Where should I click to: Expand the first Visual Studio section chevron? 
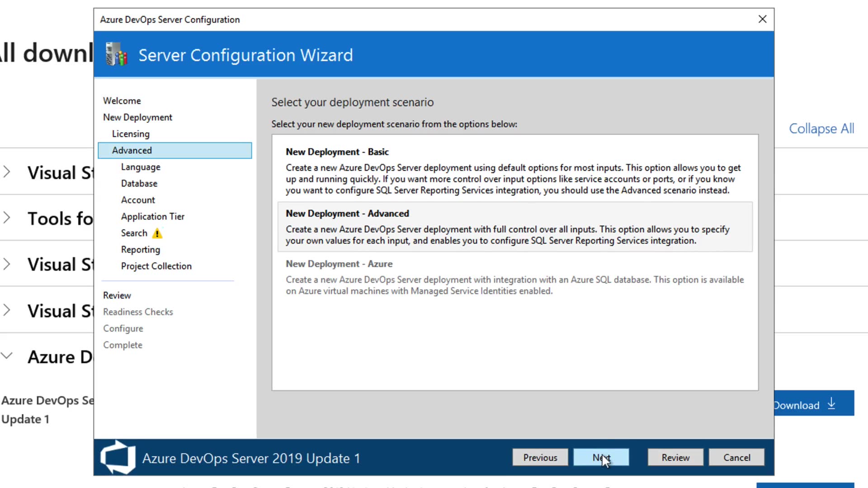(7, 172)
